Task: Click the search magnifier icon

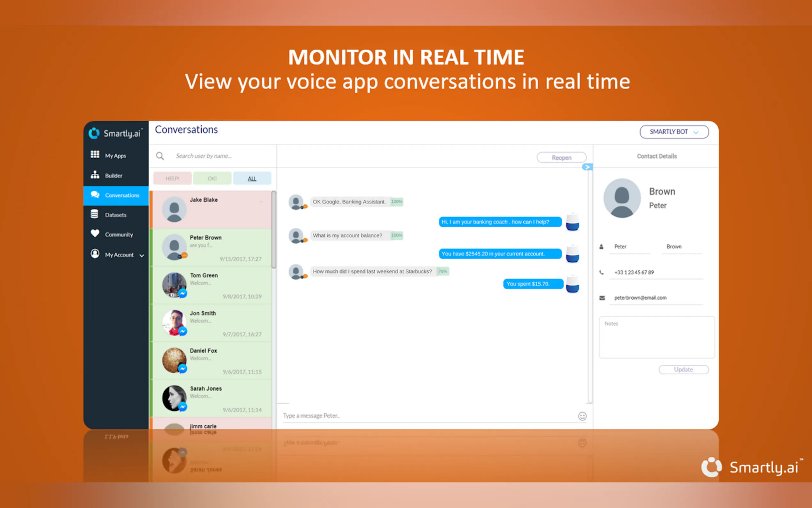Action: (160, 156)
